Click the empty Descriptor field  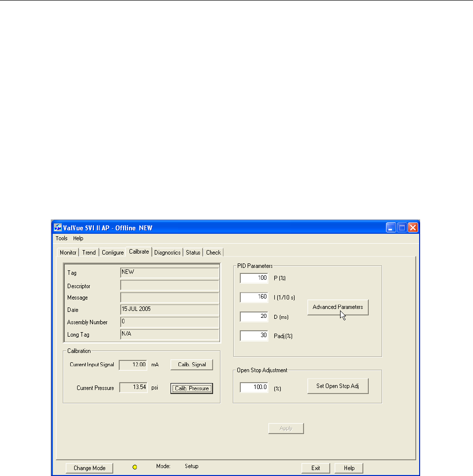170,285
